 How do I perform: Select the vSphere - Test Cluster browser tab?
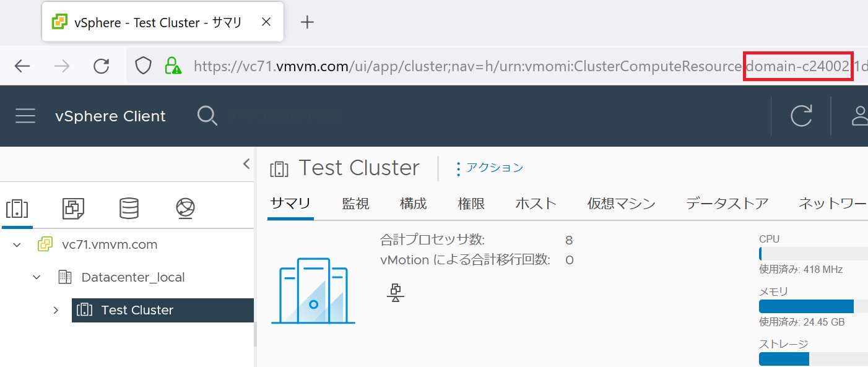pos(162,22)
